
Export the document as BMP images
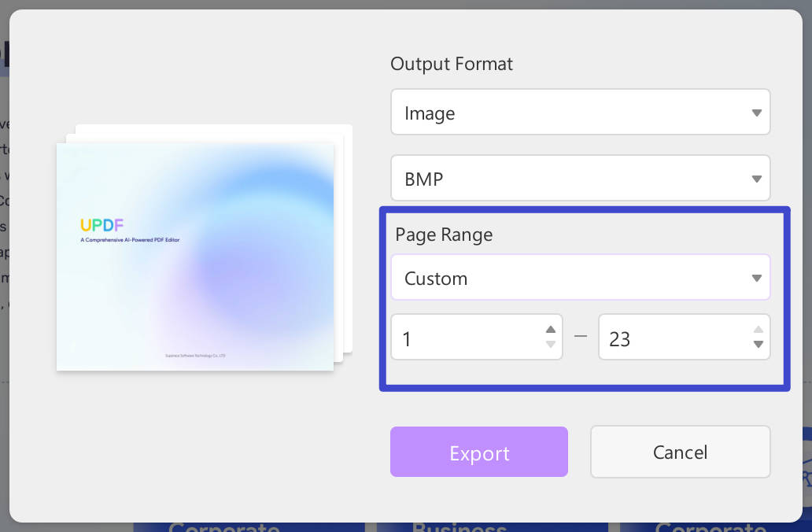(x=479, y=452)
